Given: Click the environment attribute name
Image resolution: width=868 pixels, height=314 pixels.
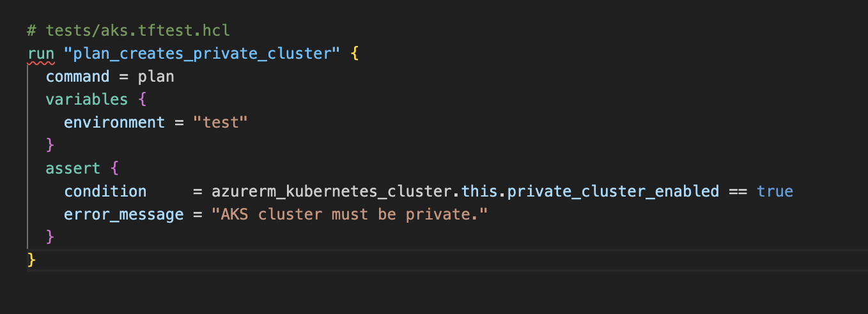Looking at the screenshot, I should pyautogui.click(x=114, y=123).
